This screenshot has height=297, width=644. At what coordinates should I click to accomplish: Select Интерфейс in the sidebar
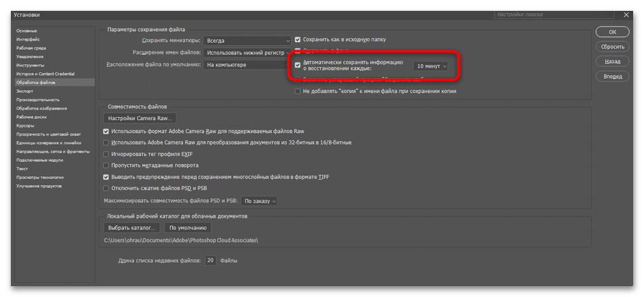pos(28,39)
